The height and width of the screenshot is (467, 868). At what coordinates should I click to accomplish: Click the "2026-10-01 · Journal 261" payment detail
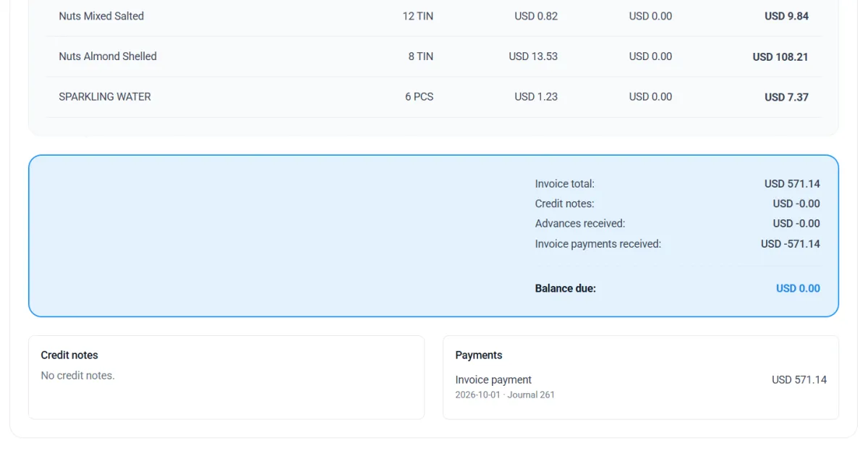point(505,395)
